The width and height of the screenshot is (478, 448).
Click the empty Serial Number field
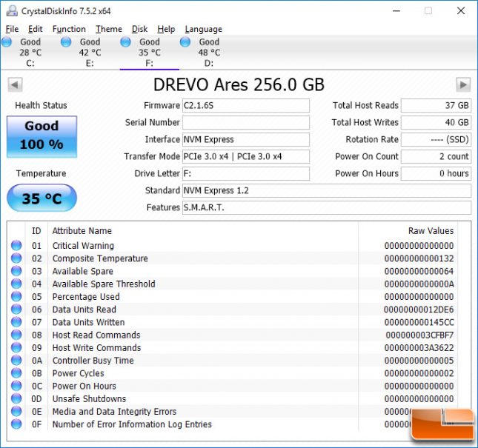tap(246, 123)
